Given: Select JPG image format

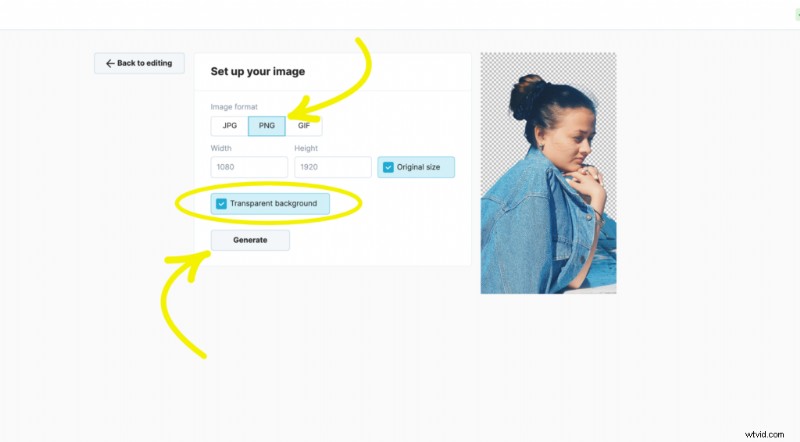Looking at the screenshot, I should (x=230, y=126).
